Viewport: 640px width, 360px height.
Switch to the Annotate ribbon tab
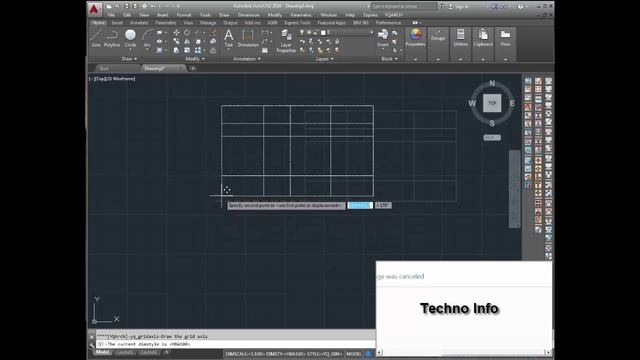coord(139,23)
